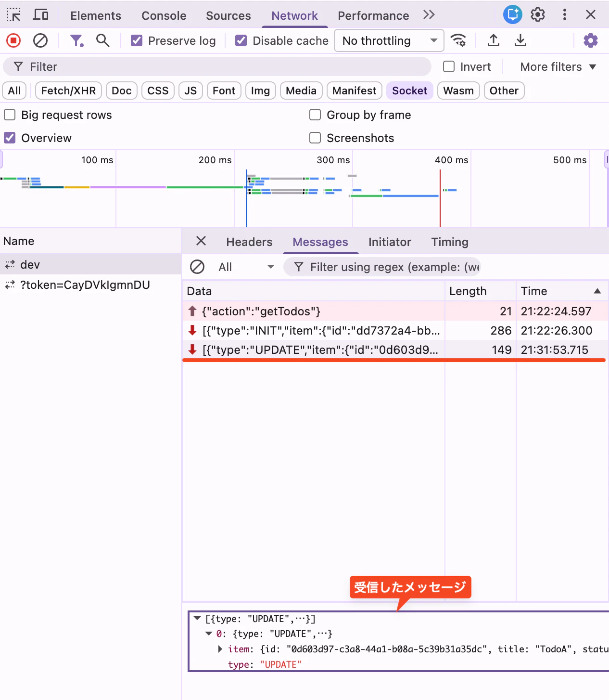This screenshot has height=700, width=609.
Task: Enable Group by frame
Action: (x=315, y=115)
